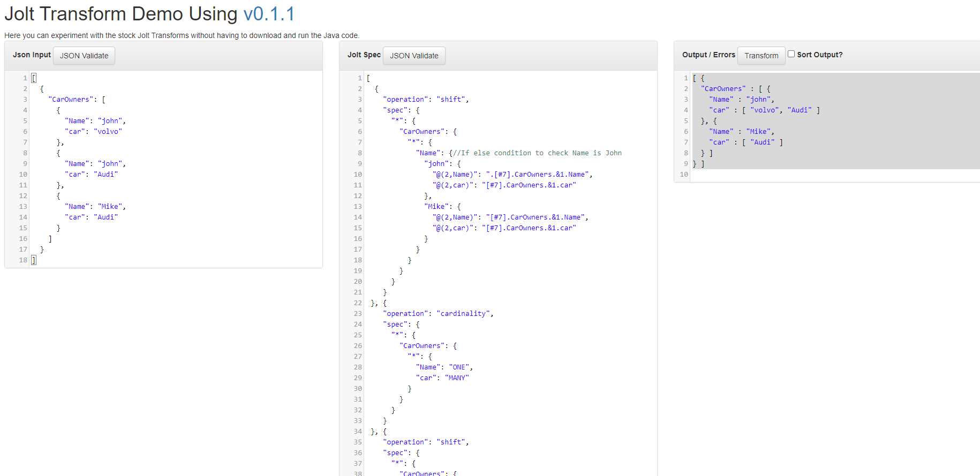980x476 pixels.
Task: Open the v0.1.1 version link
Action: pos(269,14)
